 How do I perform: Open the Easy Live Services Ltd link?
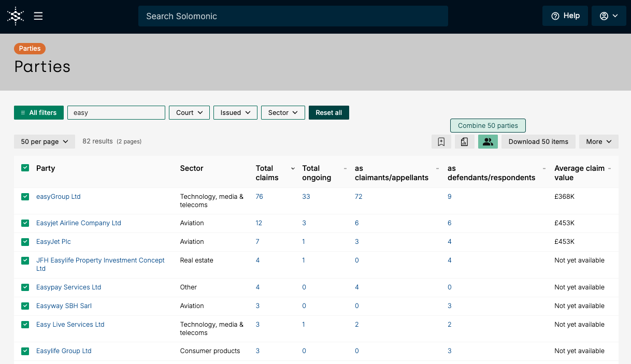[x=70, y=325]
